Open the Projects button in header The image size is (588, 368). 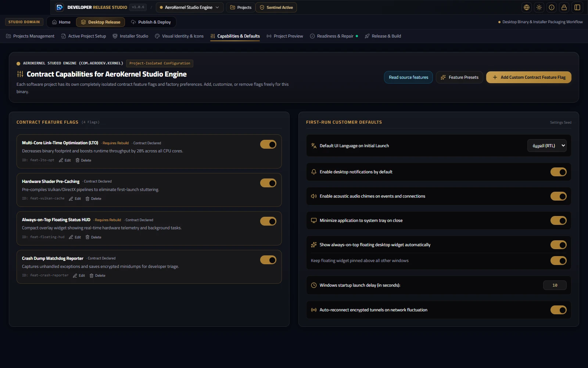coord(241,7)
